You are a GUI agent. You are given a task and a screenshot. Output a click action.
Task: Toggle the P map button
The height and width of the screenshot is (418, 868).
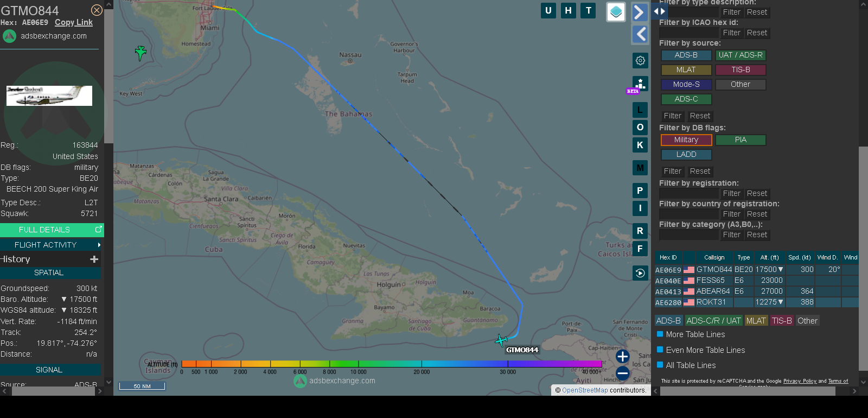click(640, 191)
